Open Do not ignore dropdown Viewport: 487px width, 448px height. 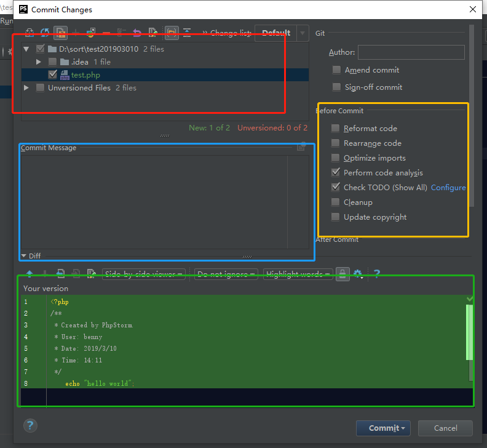[226, 274]
